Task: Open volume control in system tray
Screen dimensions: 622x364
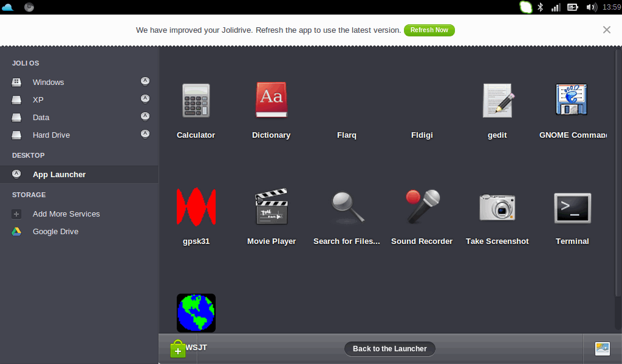Action: pos(590,7)
